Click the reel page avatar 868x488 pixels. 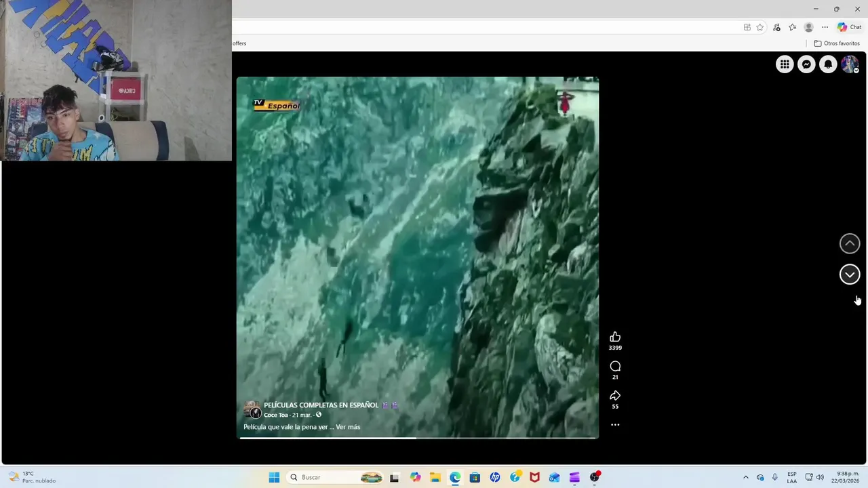[x=252, y=409]
